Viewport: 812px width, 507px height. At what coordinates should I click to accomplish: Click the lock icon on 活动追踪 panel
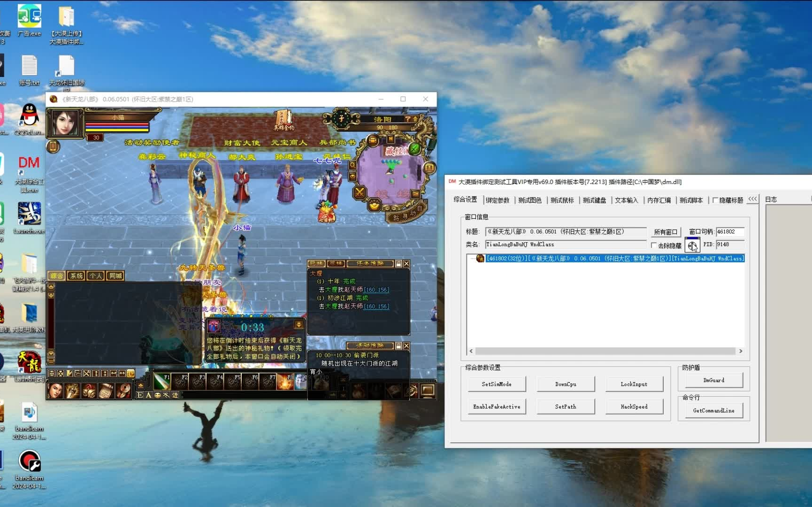click(398, 346)
